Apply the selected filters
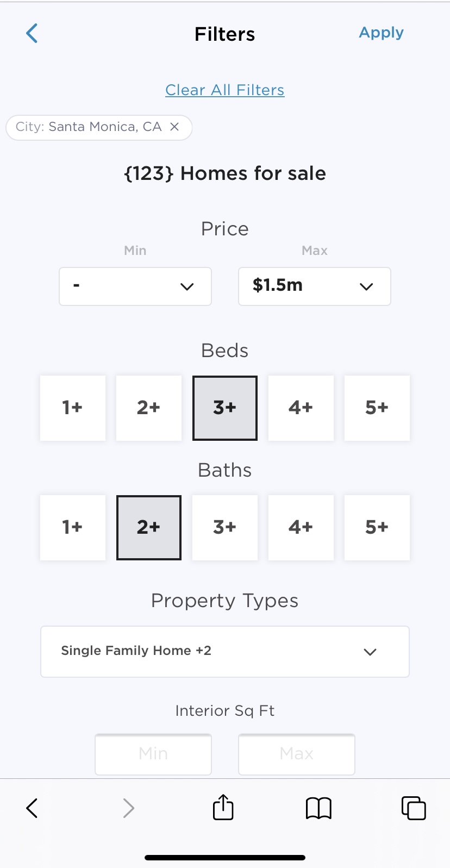The height and width of the screenshot is (868, 450). coord(381,33)
